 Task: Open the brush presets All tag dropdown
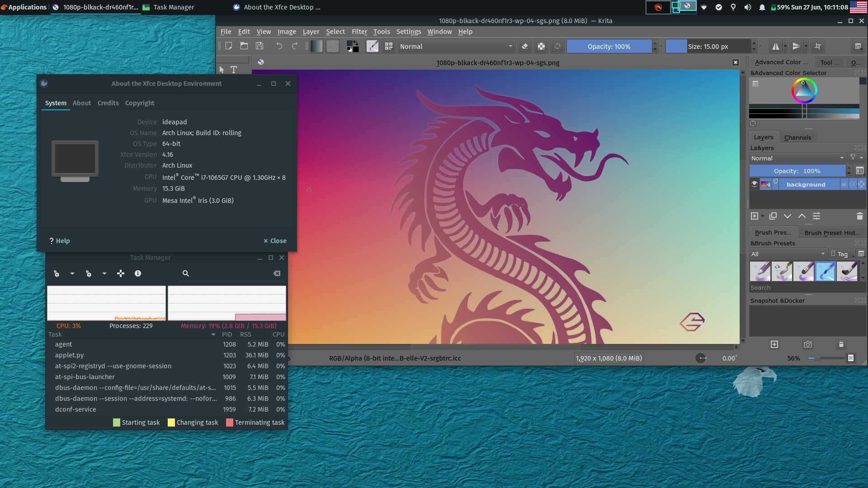(788, 254)
